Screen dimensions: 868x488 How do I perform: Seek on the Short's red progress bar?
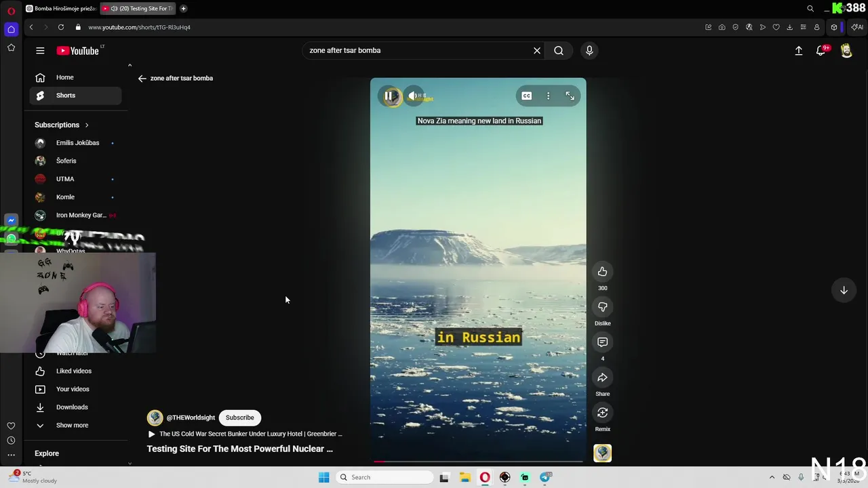[478, 462]
